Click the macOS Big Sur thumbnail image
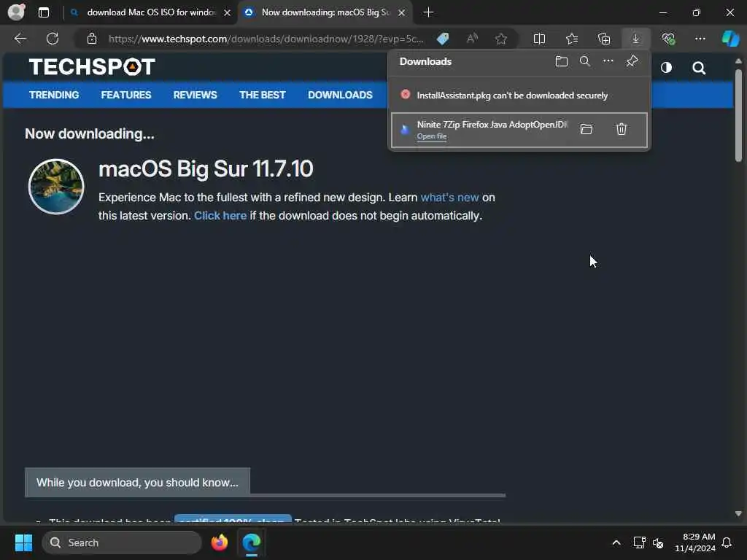 56,186
